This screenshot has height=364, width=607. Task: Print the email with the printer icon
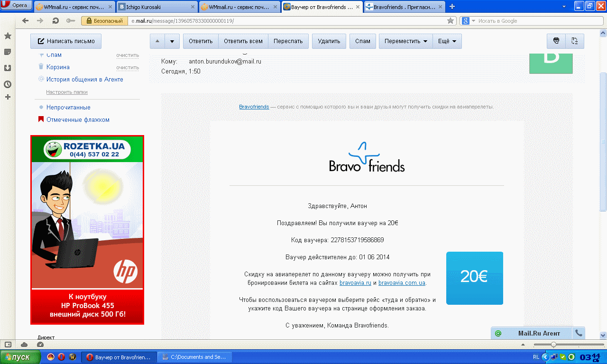556,41
